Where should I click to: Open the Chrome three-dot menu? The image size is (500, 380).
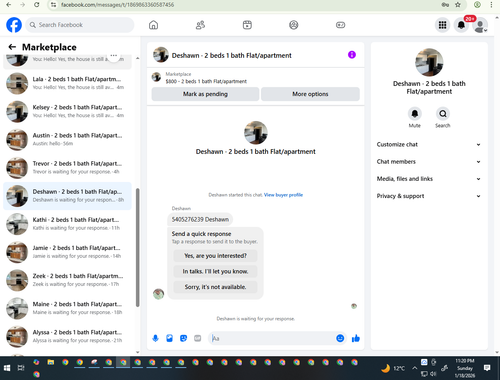tap(491, 5)
